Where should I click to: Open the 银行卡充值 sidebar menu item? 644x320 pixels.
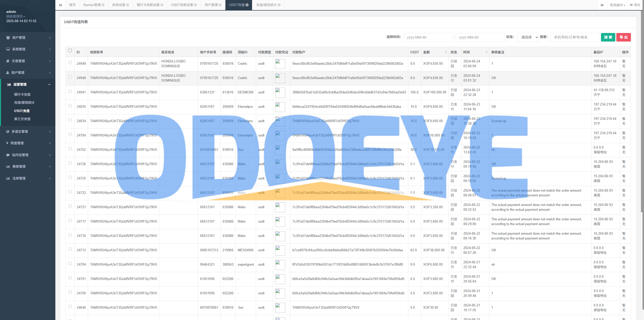pos(22,94)
